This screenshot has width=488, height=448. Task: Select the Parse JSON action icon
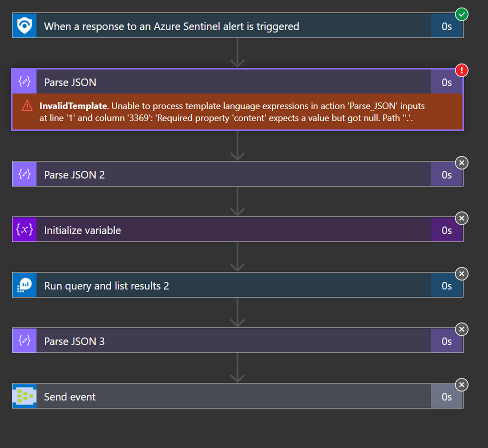pyautogui.click(x=23, y=81)
